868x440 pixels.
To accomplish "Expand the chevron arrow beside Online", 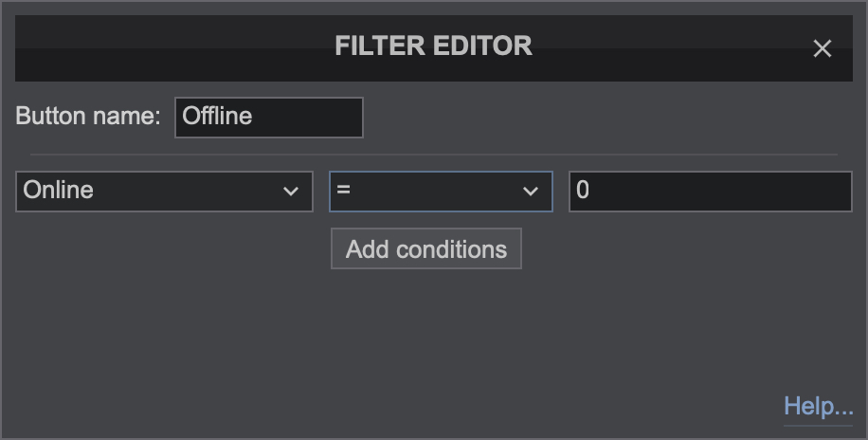I will (x=291, y=192).
